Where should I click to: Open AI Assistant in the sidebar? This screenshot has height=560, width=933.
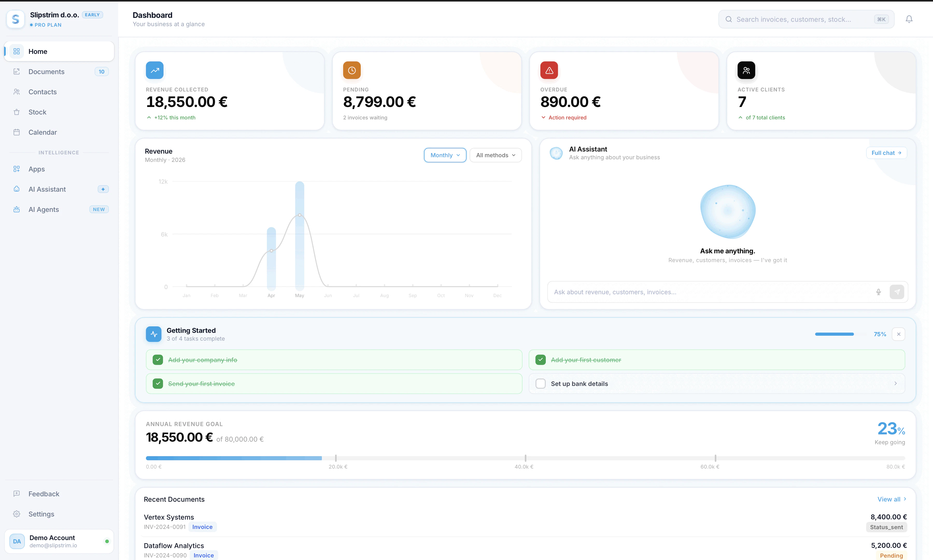pyautogui.click(x=59, y=189)
